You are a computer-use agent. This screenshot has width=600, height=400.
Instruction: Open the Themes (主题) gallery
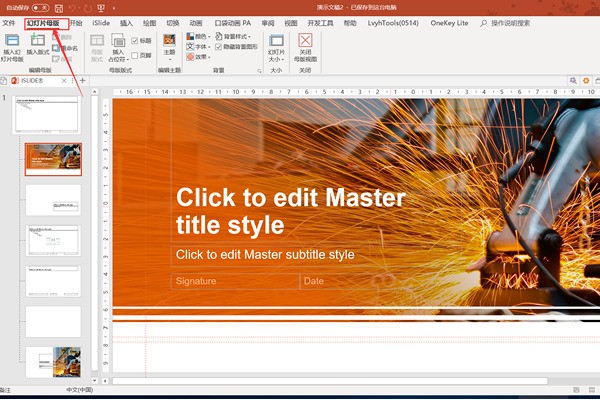coord(168,44)
